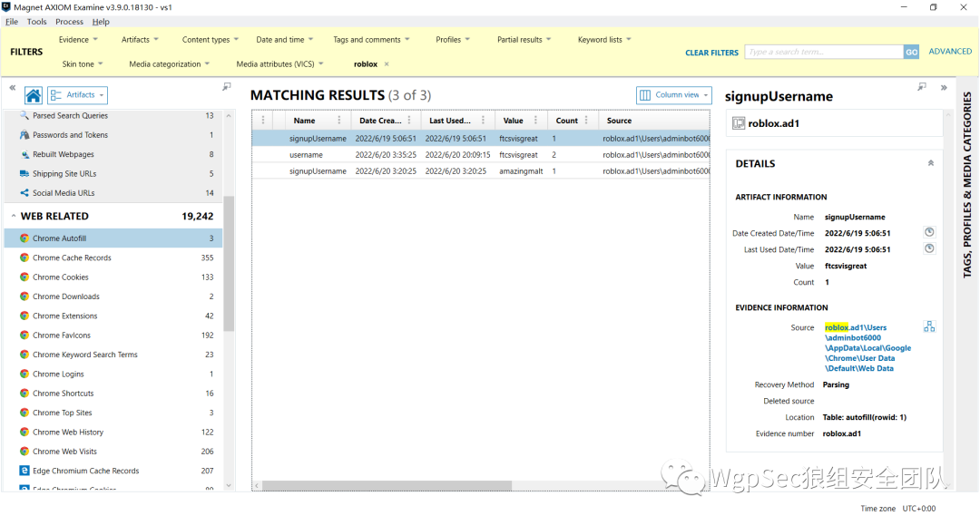Open the roblox.ad1 evidence file icon

pyautogui.click(x=739, y=123)
